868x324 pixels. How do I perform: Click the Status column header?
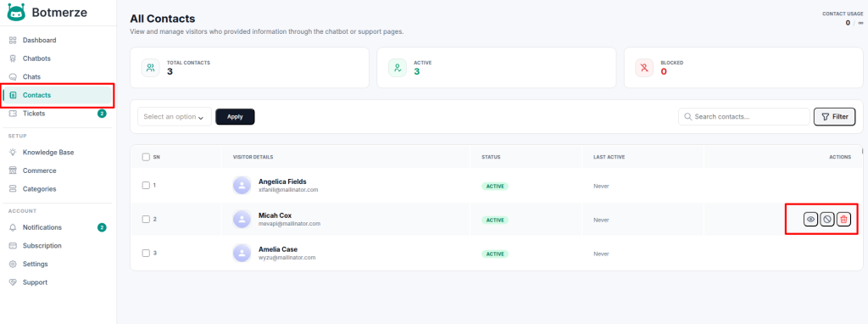pos(491,157)
